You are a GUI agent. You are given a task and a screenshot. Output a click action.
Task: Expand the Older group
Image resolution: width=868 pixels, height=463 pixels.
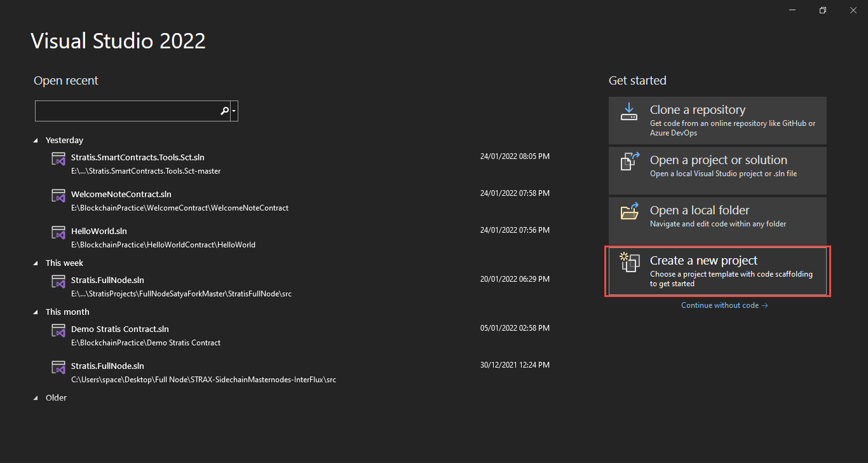tap(36, 397)
